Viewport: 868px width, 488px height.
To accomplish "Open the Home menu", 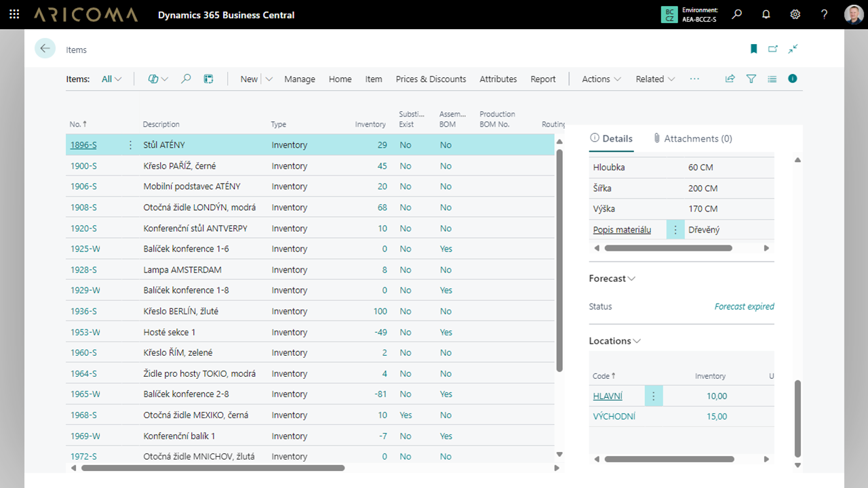I will 340,79.
